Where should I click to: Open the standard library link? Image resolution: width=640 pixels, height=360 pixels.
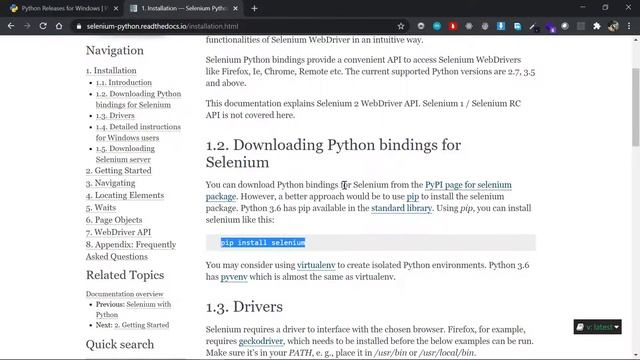tap(401, 208)
